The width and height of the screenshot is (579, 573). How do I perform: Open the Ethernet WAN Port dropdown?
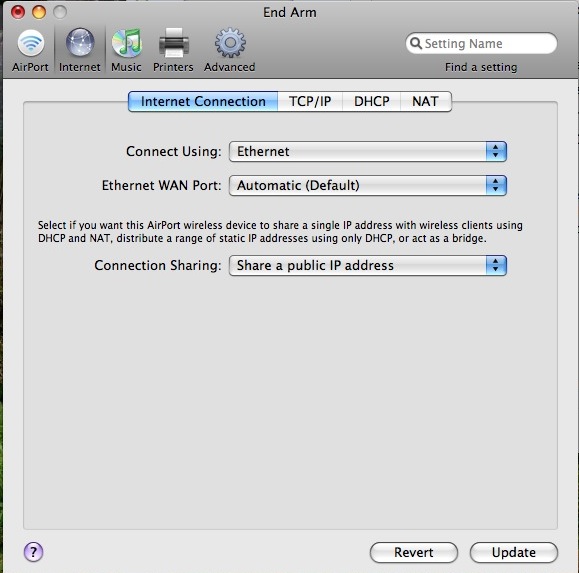[x=368, y=185]
